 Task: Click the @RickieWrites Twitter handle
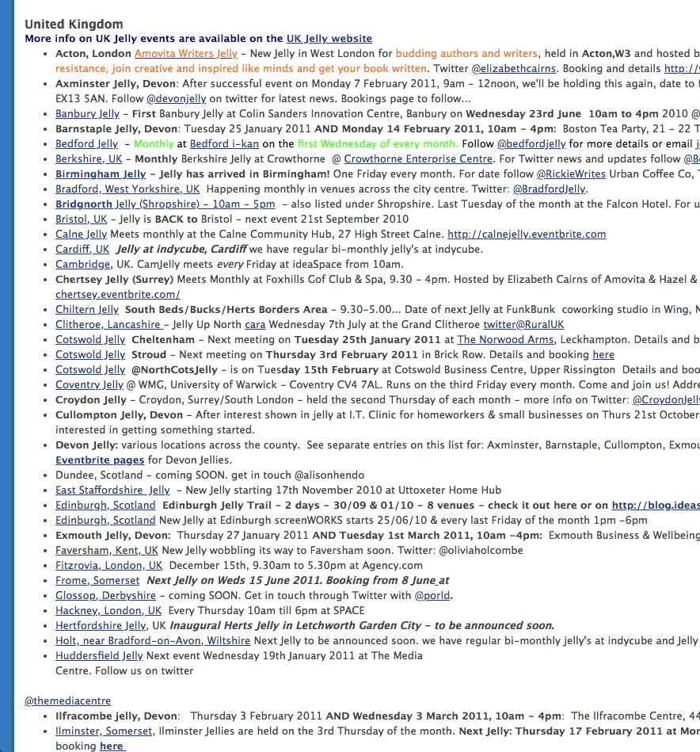click(x=571, y=174)
